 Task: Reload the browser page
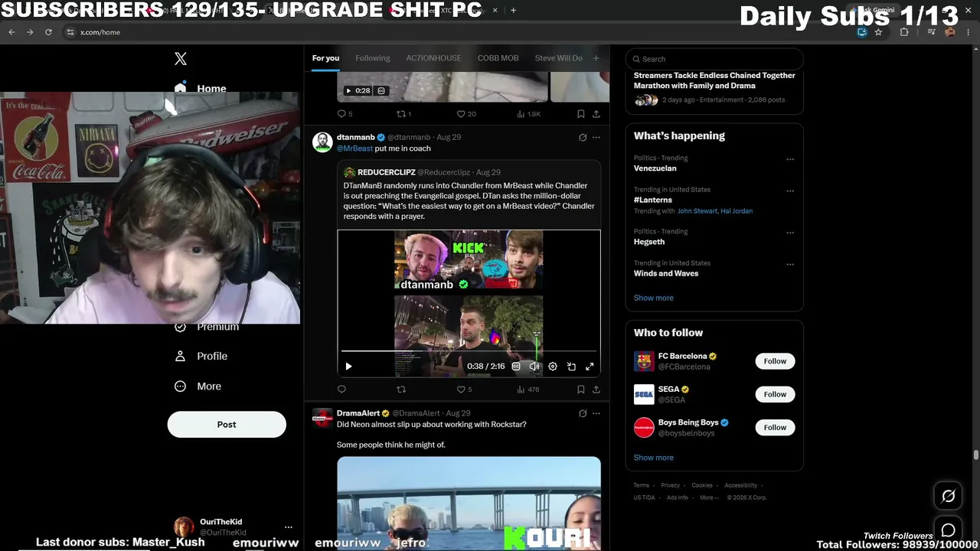click(48, 32)
